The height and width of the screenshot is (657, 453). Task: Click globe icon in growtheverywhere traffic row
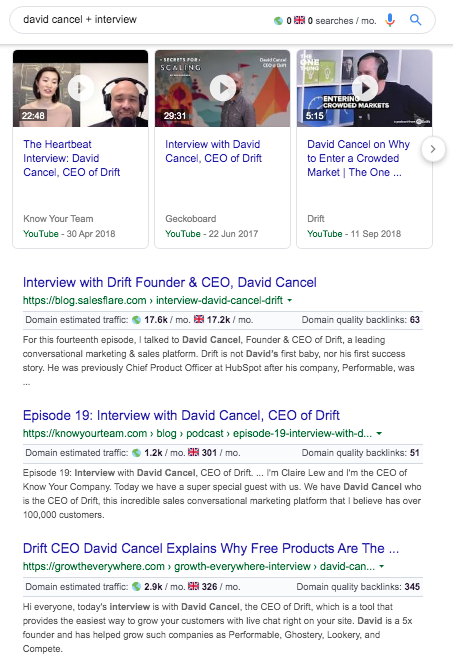(136, 587)
